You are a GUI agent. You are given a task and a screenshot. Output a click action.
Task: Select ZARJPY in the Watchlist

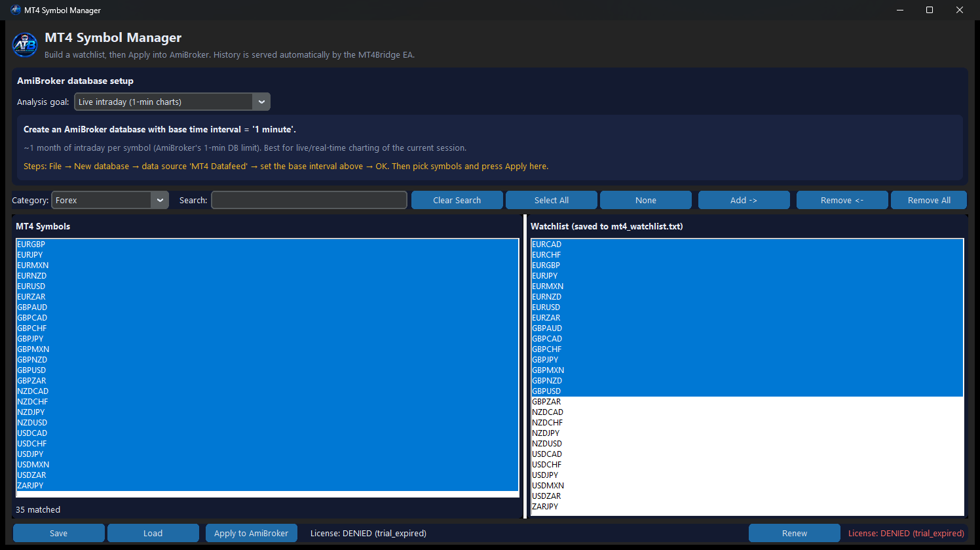coord(747,507)
